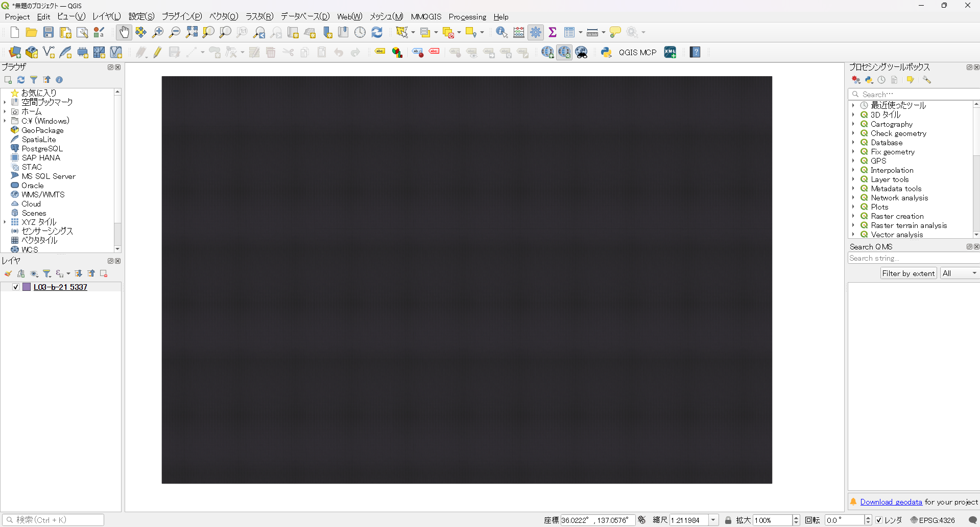
Task: Click the map tips speech bubble icon
Action: click(615, 32)
